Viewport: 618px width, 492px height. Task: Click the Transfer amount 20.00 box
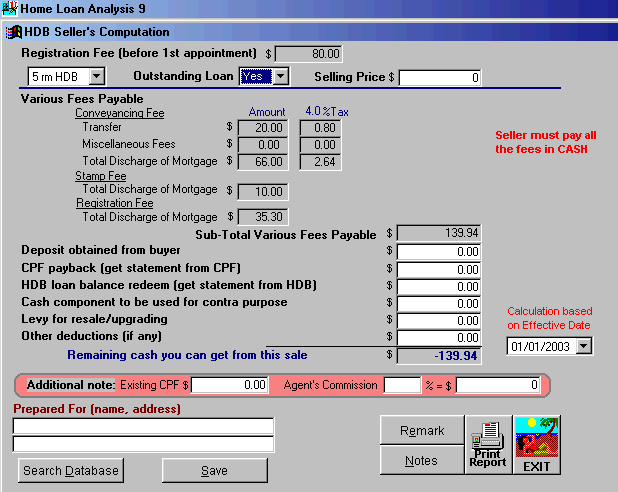263,128
